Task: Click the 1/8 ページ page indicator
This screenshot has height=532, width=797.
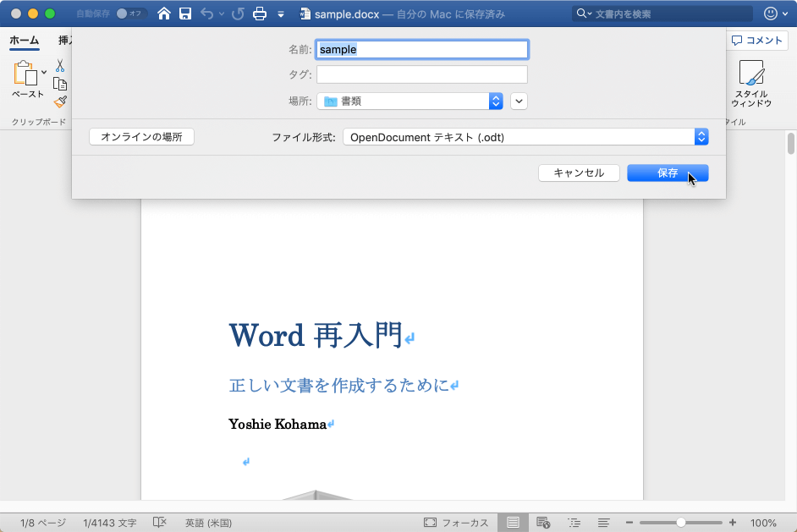Action: click(x=43, y=523)
